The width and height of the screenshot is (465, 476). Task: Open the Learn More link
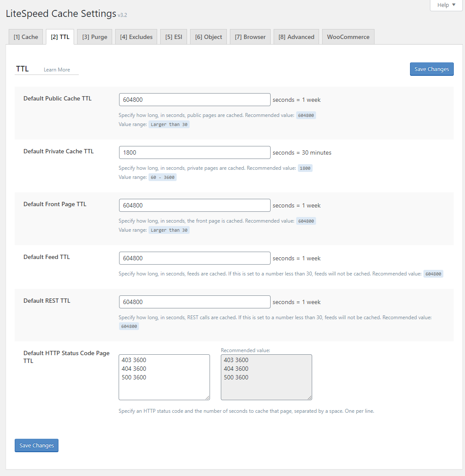[56, 69]
